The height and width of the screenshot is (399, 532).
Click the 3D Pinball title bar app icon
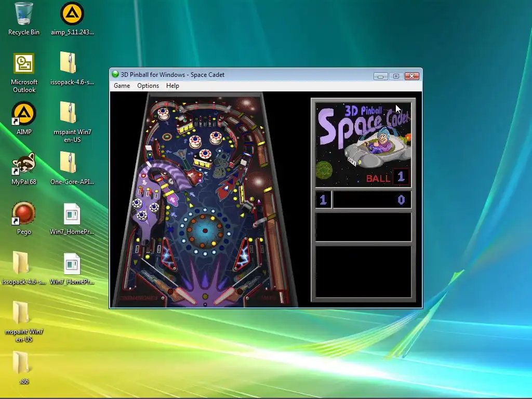pyautogui.click(x=115, y=74)
